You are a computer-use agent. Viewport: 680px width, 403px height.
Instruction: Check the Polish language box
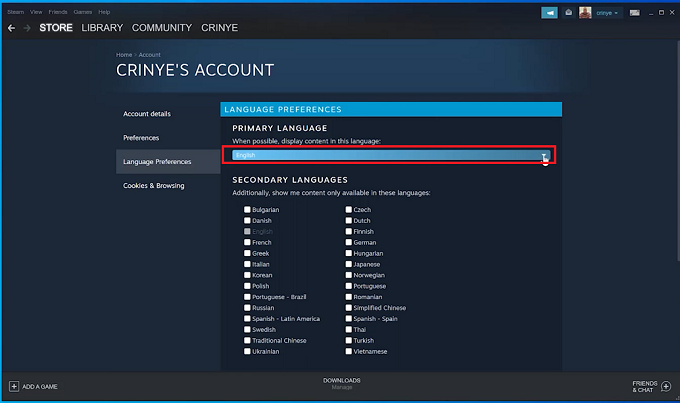click(x=247, y=286)
